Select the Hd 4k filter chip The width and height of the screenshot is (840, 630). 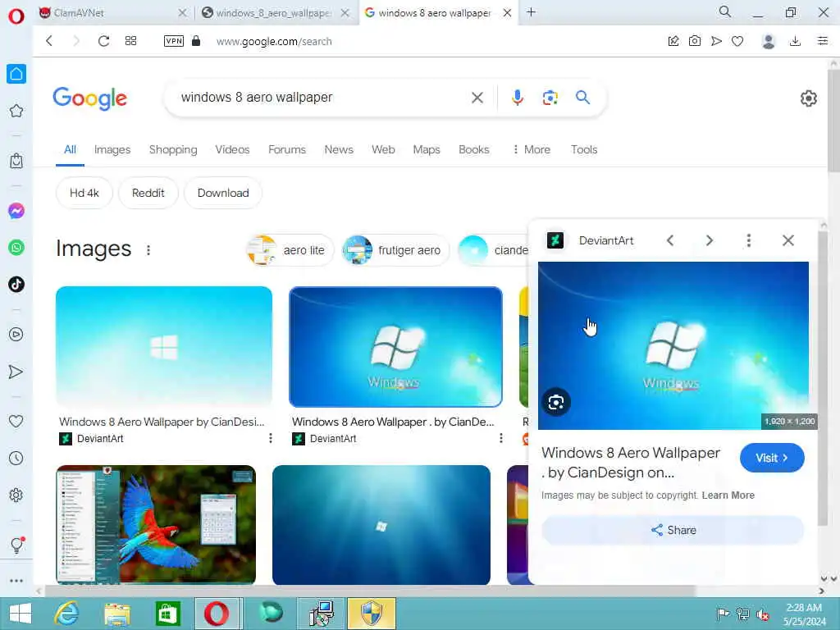click(x=84, y=193)
